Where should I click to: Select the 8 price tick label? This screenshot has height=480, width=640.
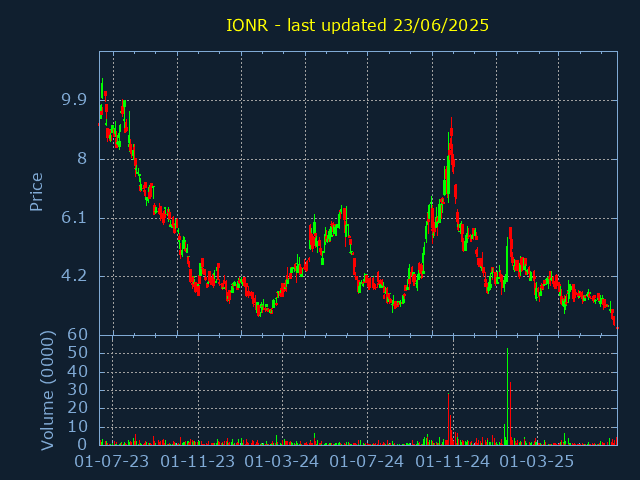point(82,159)
